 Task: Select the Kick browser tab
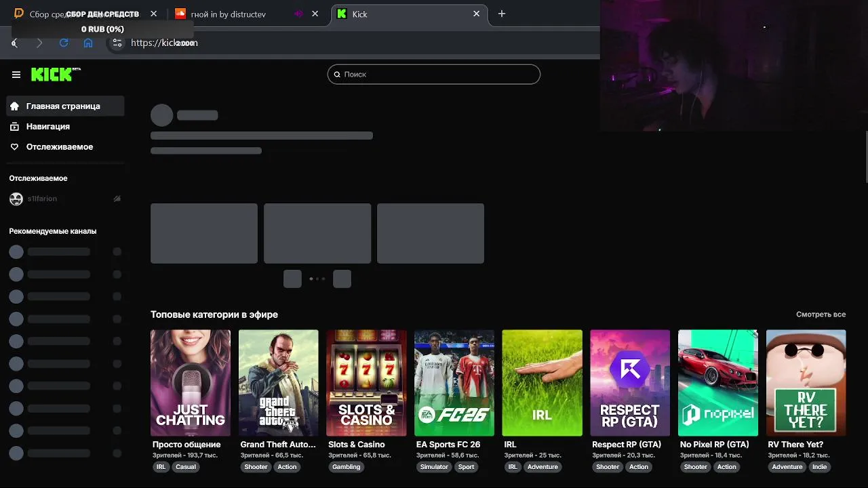409,14
